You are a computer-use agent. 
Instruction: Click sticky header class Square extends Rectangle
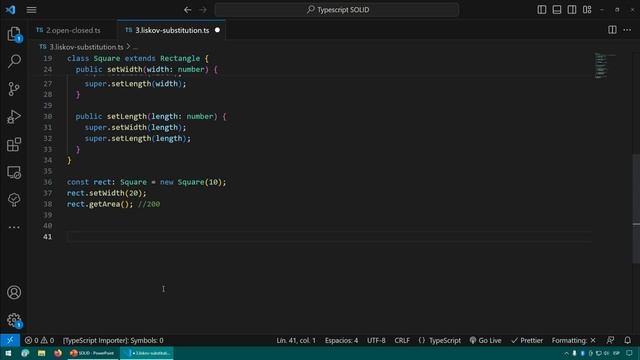pos(138,58)
